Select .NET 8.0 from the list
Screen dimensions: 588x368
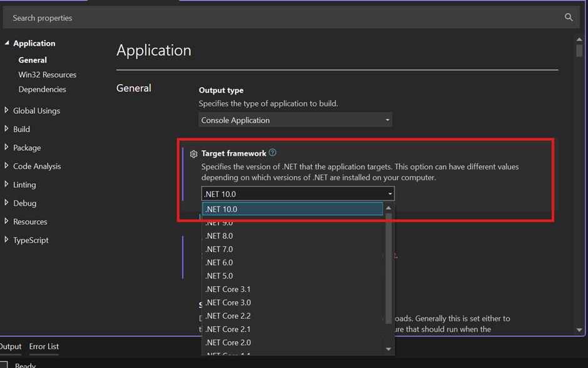pyautogui.click(x=219, y=236)
